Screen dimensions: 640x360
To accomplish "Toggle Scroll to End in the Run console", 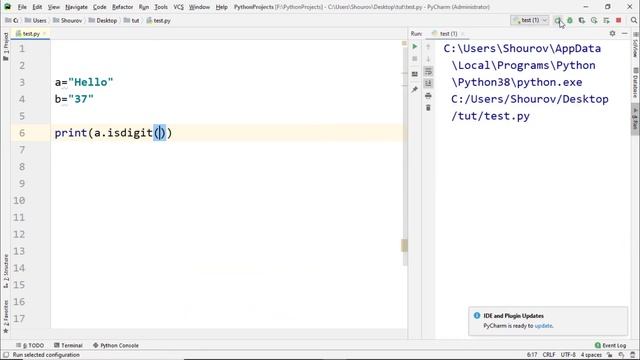I will pyautogui.click(x=428, y=83).
